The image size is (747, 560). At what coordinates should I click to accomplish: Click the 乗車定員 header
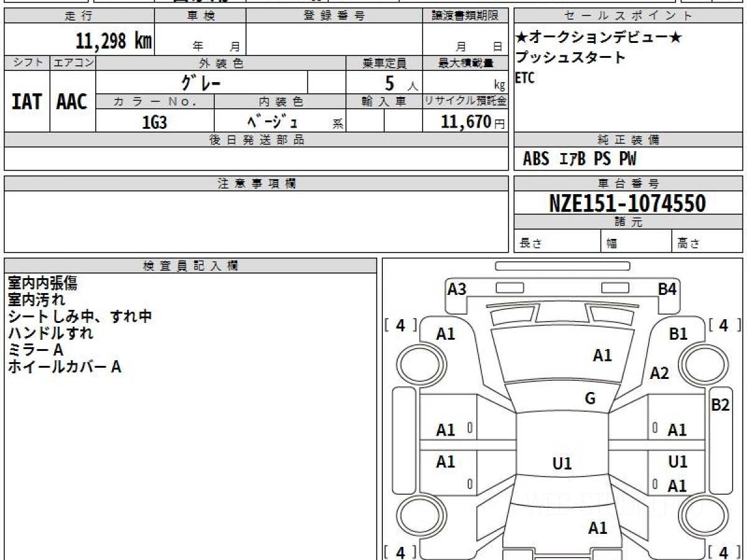384,63
